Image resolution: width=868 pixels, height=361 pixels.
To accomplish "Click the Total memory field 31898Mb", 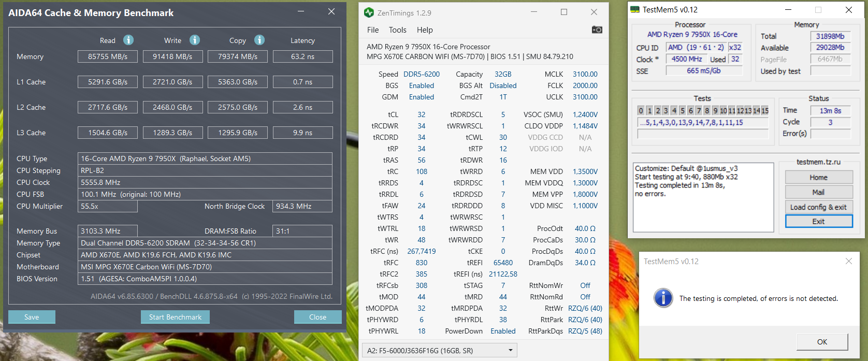I will pos(830,36).
